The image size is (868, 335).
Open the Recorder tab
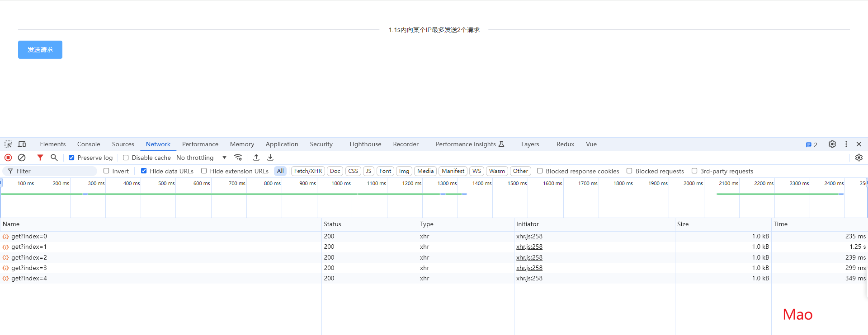click(x=406, y=144)
